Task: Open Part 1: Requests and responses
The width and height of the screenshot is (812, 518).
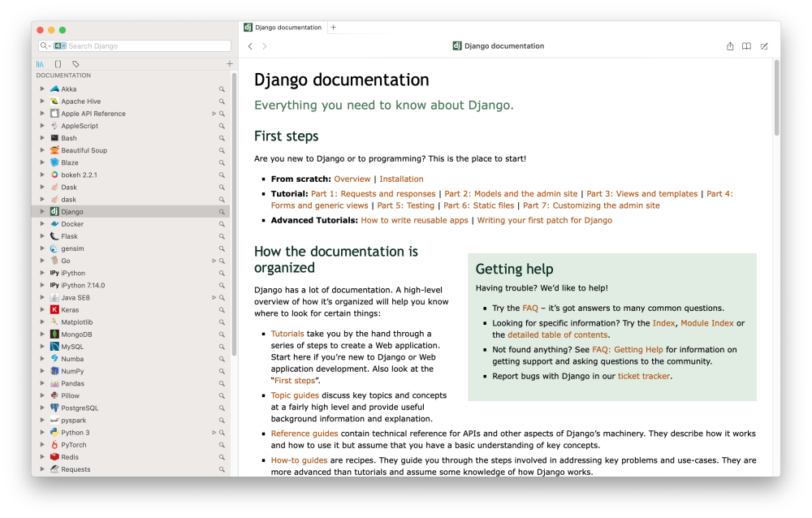Action: coord(374,194)
